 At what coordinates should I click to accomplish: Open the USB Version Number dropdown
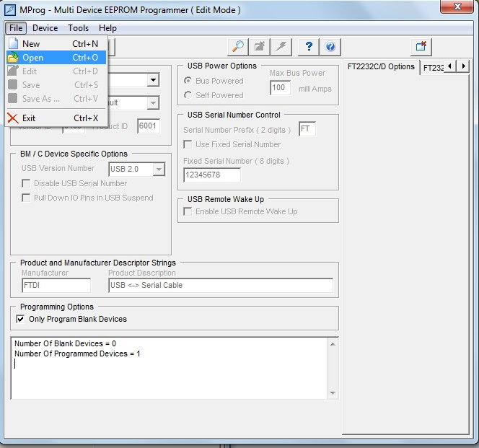click(x=159, y=169)
